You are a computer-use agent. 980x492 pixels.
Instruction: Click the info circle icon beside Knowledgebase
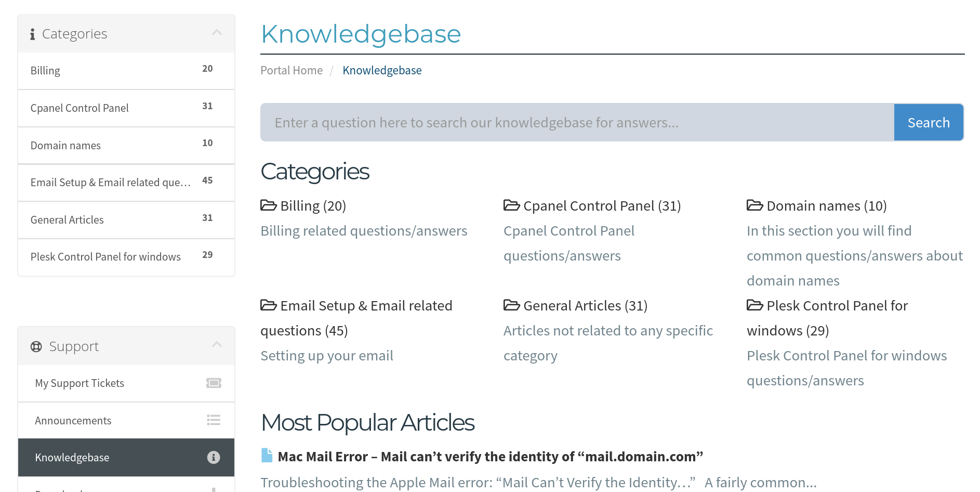pyautogui.click(x=214, y=457)
